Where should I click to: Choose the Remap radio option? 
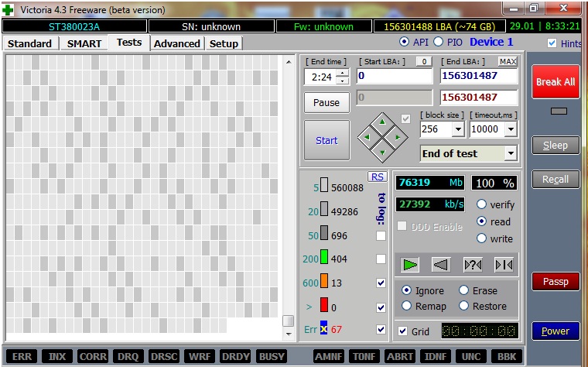[407, 306]
